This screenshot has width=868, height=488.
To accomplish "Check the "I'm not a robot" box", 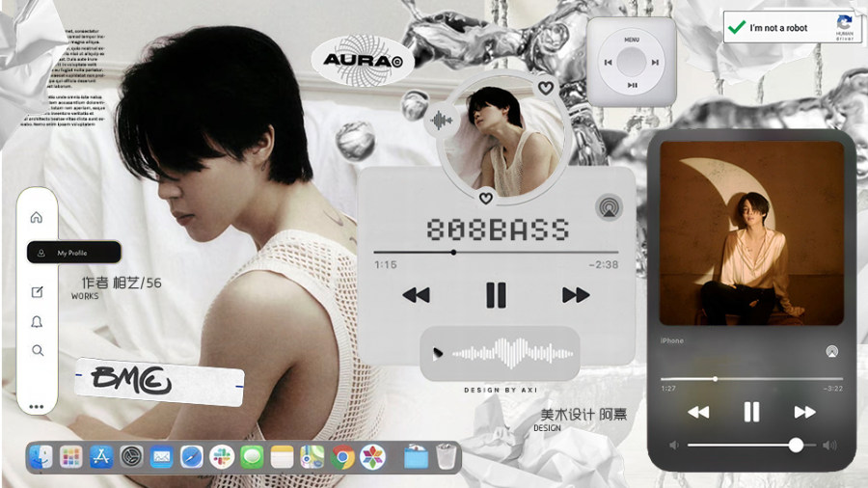I will pyautogui.click(x=737, y=28).
